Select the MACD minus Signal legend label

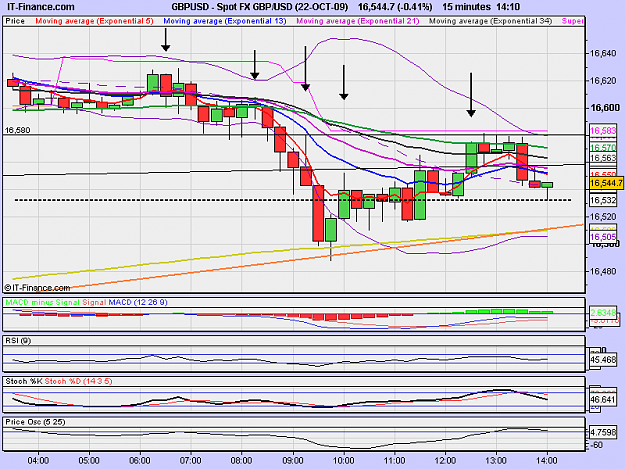point(43,302)
